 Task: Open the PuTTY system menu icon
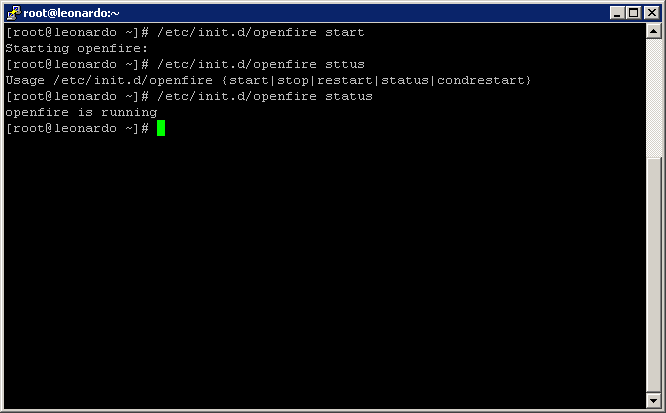click(x=14, y=13)
